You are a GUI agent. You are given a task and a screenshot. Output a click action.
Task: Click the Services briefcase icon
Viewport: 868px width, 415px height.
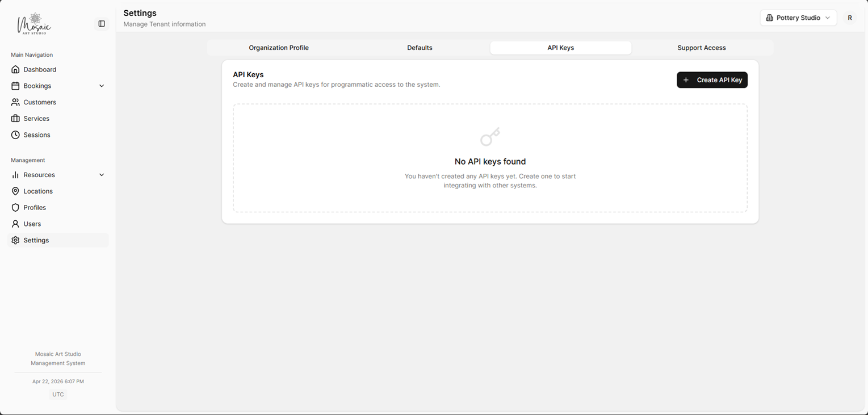tap(15, 118)
